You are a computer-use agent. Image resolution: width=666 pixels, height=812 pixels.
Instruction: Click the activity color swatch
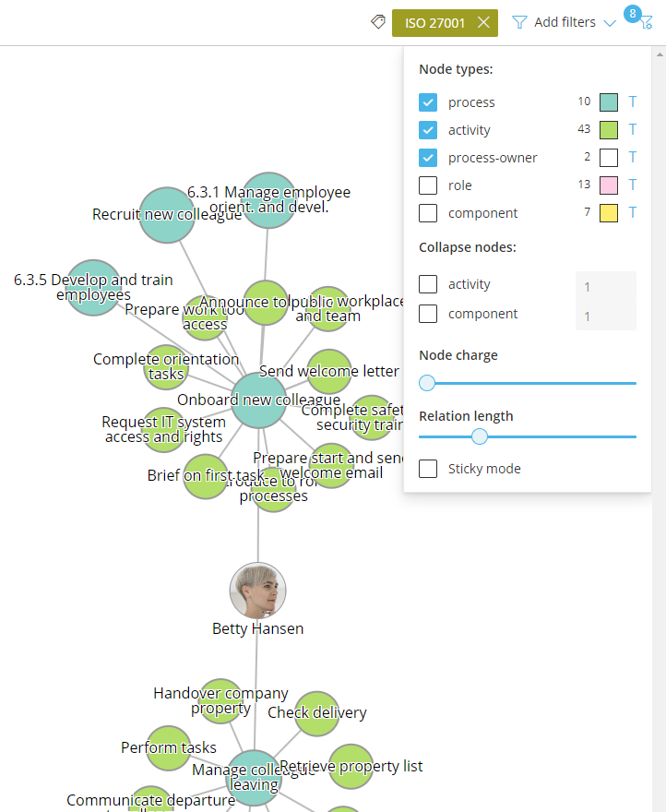pyautogui.click(x=609, y=130)
